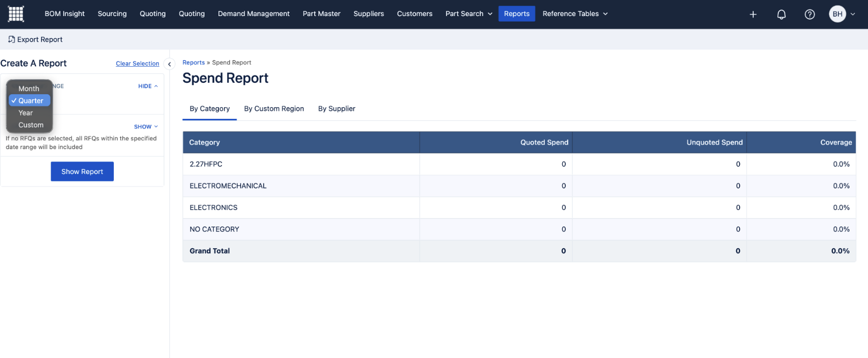
Task: Click the Show Report button
Action: pyautogui.click(x=82, y=171)
